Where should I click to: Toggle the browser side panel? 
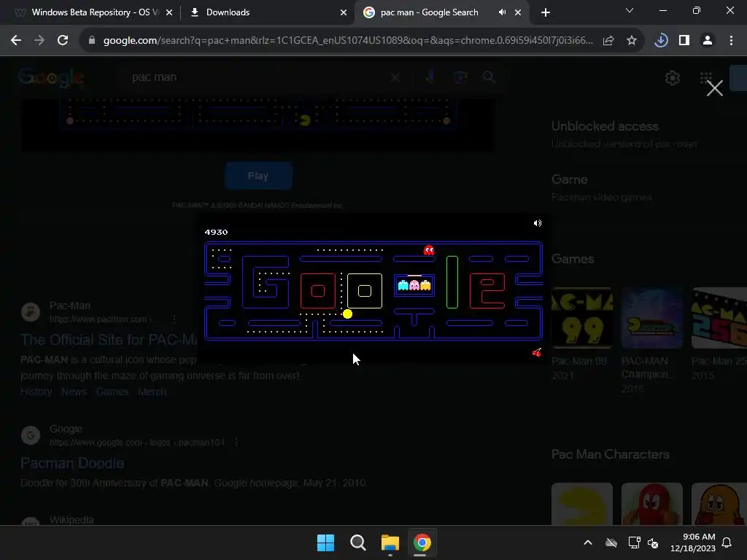coord(684,41)
